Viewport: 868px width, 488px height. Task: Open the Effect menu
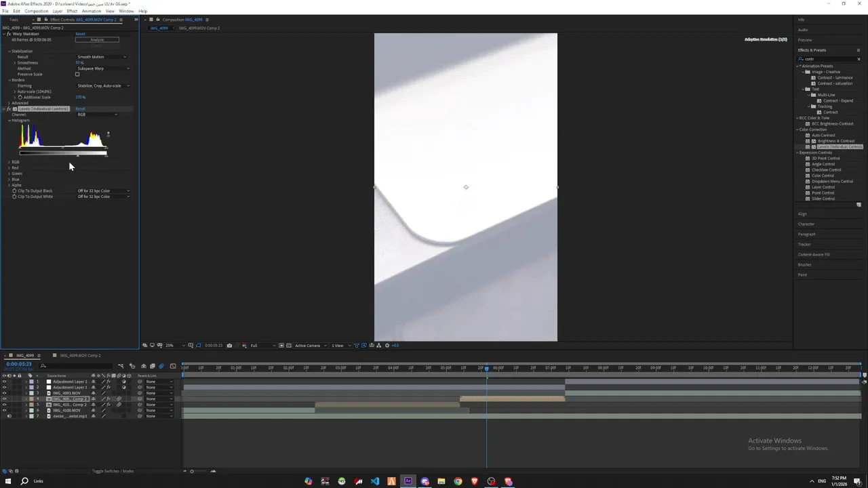pyautogui.click(x=72, y=11)
